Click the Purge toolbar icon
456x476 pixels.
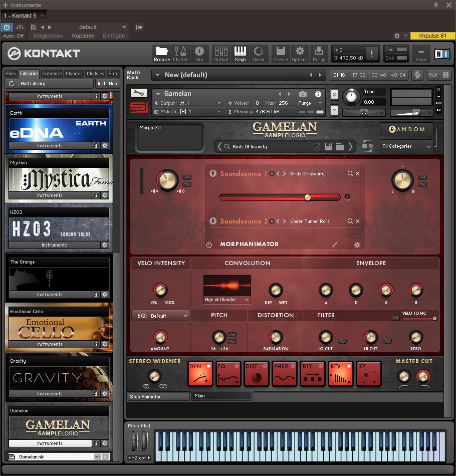[x=319, y=54]
